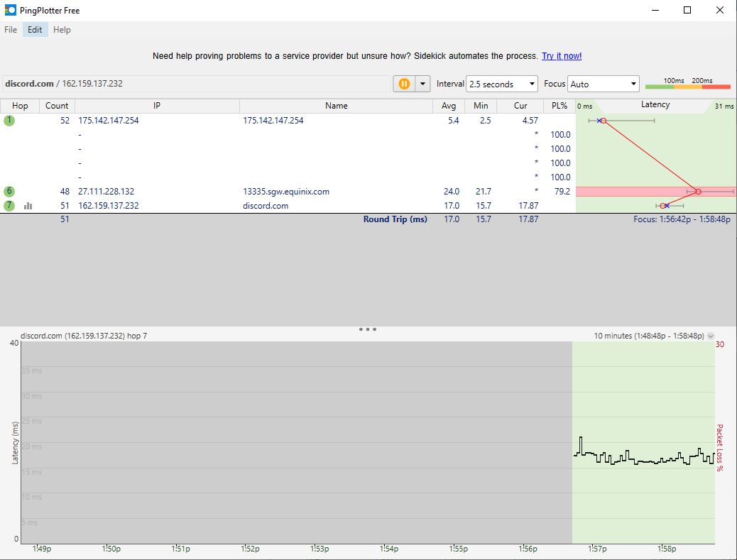Click the Avg column header
737x560 pixels.
[449, 106]
